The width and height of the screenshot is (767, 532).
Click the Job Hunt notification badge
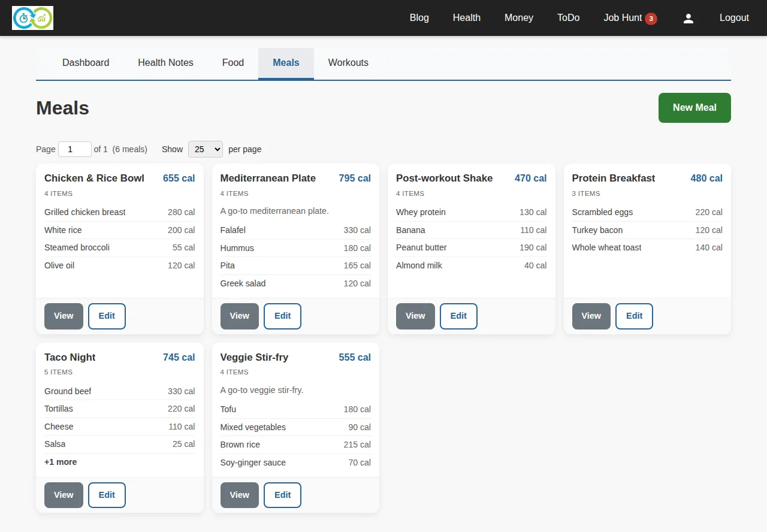[651, 19]
